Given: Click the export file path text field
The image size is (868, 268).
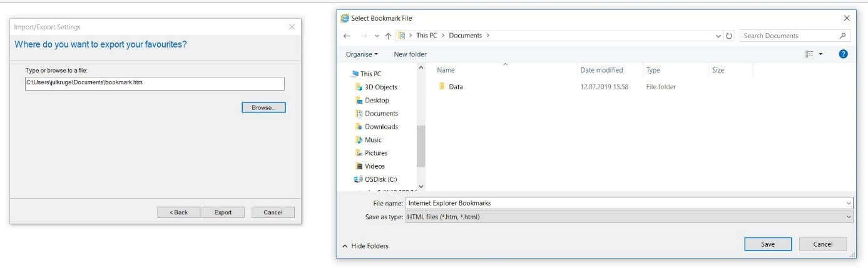Looking at the screenshot, I should pyautogui.click(x=155, y=83).
